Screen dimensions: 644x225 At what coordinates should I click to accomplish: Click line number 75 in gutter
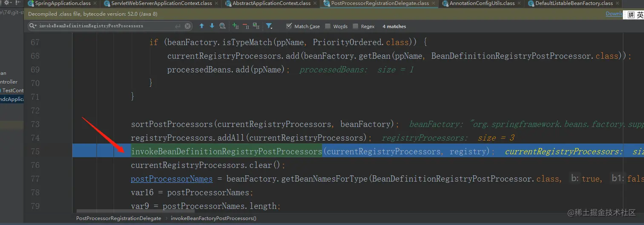[x=35, y=151]
